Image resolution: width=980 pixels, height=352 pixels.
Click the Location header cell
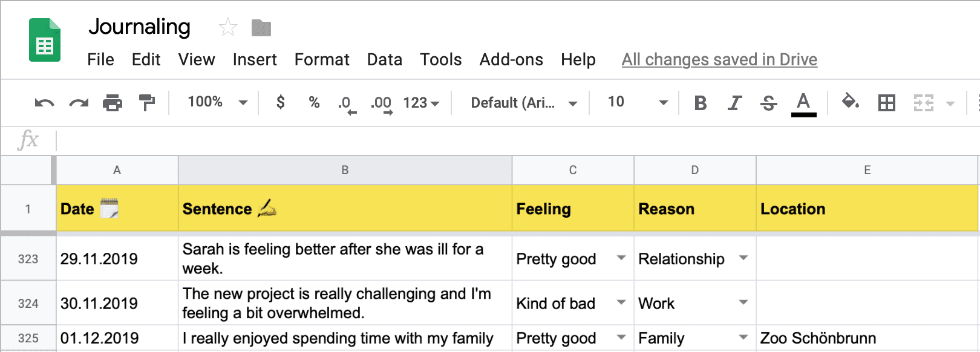point(867,209)
